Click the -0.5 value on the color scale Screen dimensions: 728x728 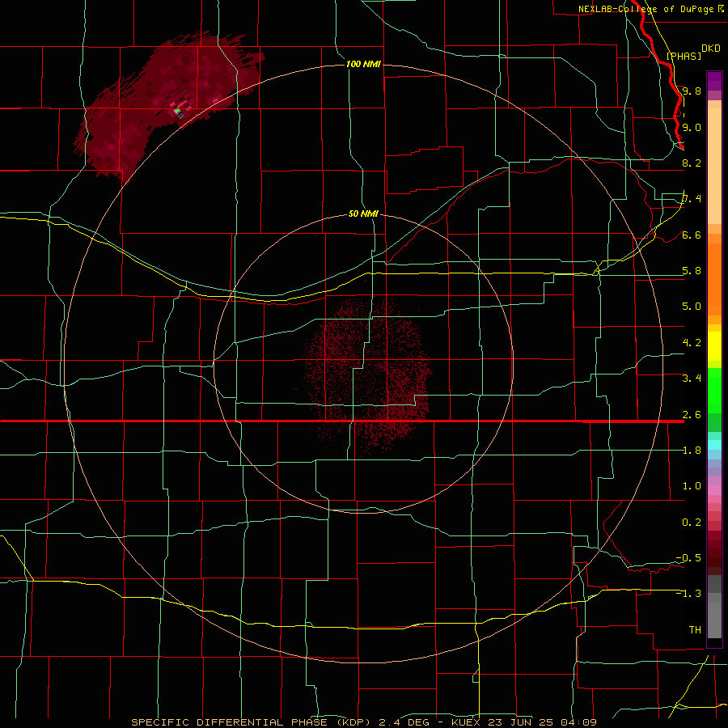click(688, 558)
